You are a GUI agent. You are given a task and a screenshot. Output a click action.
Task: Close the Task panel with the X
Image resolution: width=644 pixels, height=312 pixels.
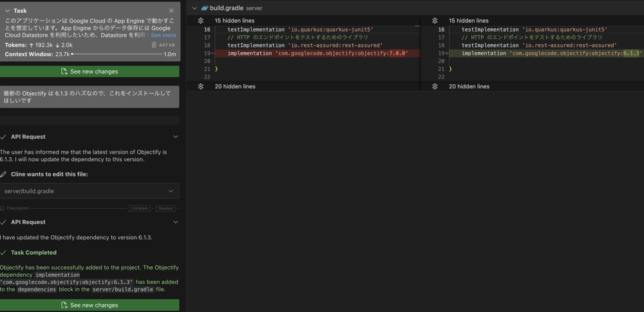(x=171, y=11)
